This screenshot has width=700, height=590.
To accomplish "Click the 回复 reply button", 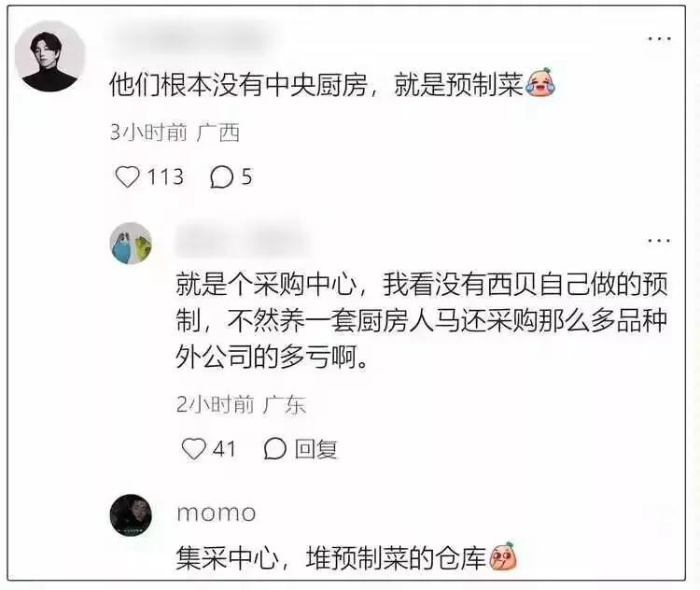I will pyautogui.click(x=315, y=449).
